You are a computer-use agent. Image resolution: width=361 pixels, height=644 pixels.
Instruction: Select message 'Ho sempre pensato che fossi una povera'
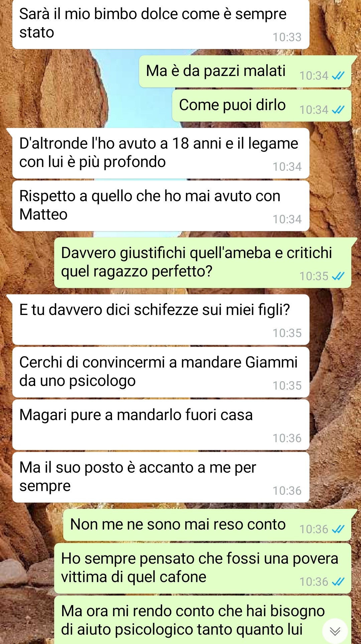203,568
